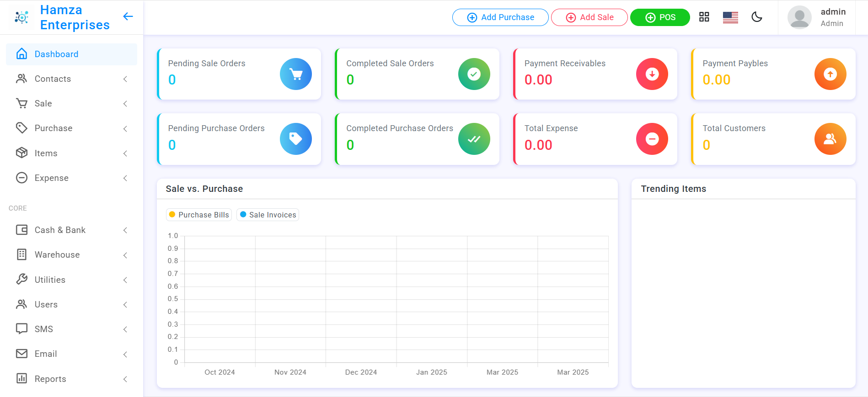Expand Cash & Bank menu chevron

pyautogui.click(x=125, y=230)
